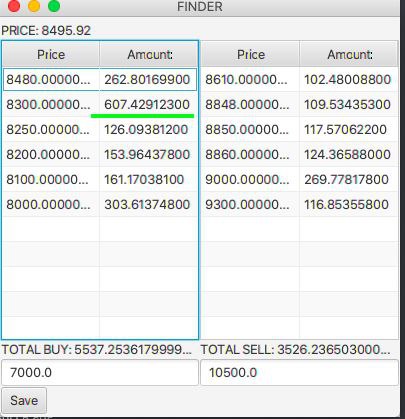Select sell price cell 9300.00000...
This screenshot has height=419, width=405.
[x=250, y=204]
